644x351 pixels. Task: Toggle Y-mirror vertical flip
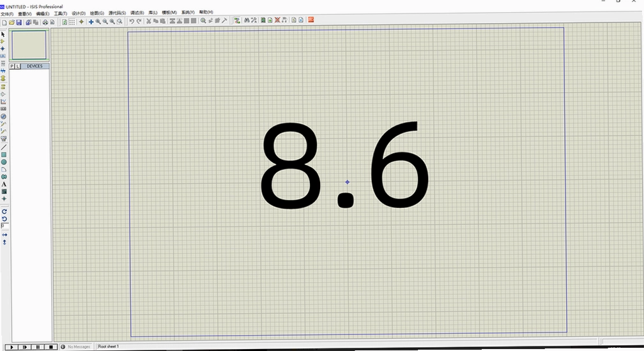[4, 242]
